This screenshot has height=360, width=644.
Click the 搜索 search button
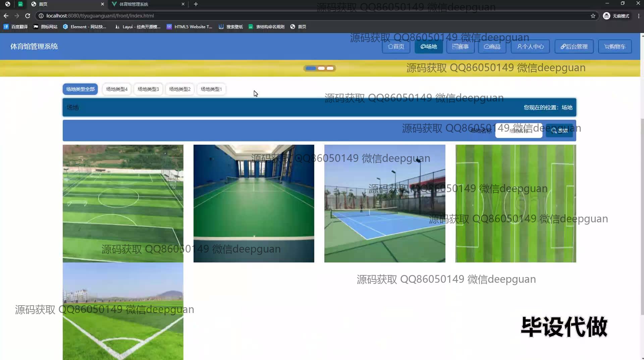coord(559,131)
